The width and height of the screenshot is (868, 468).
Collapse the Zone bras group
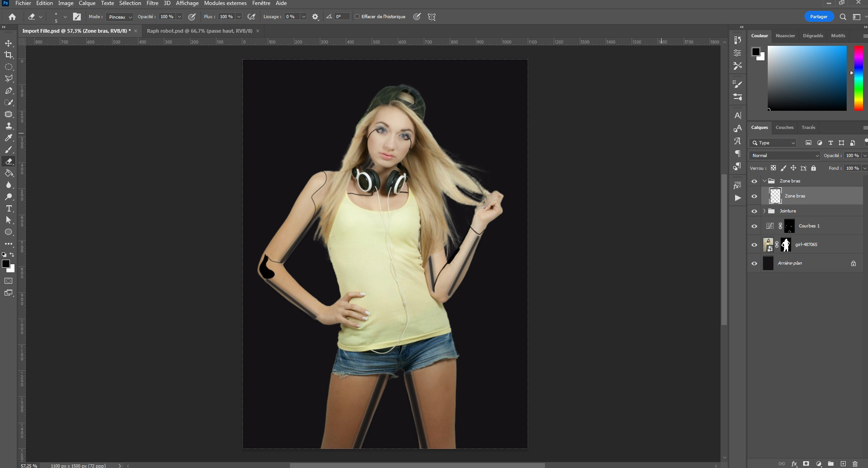(765, 181)
